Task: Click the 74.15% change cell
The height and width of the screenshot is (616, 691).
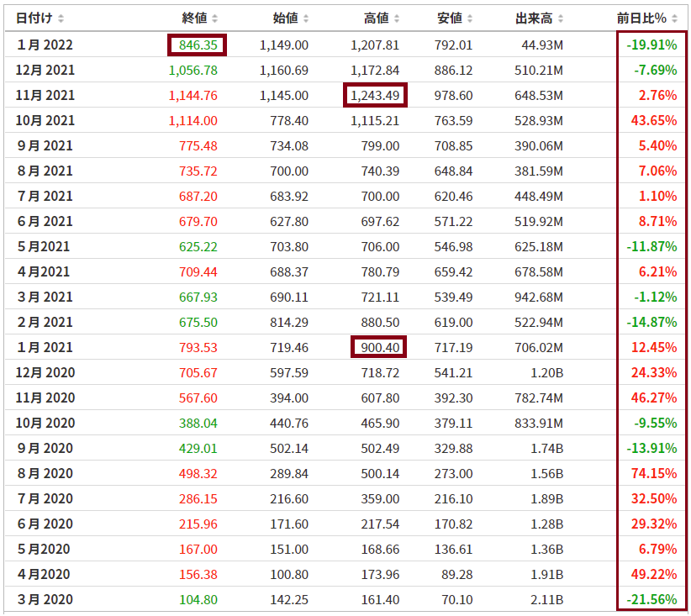Action: pyautogui.click(x=654, y=473)
